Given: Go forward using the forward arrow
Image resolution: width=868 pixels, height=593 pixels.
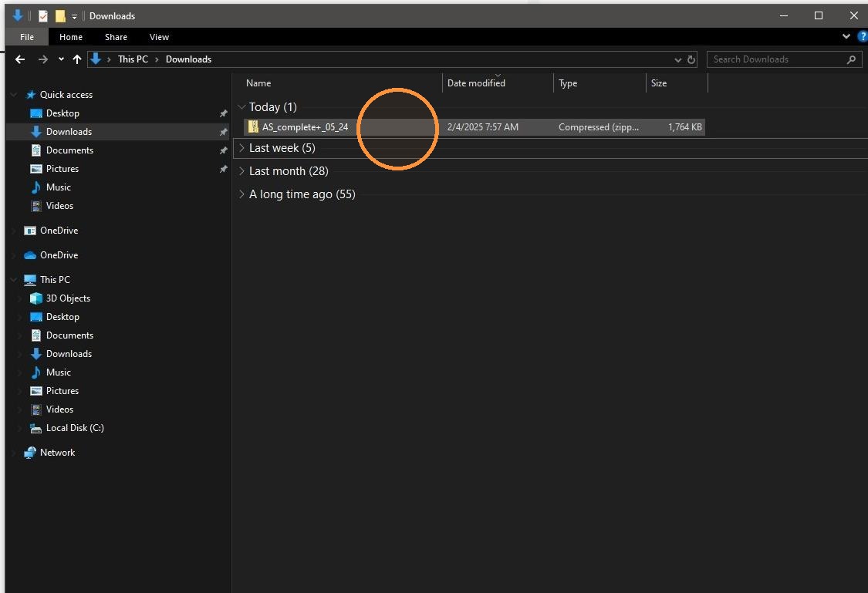Looking at the screenshot, I should pos(42,59).
